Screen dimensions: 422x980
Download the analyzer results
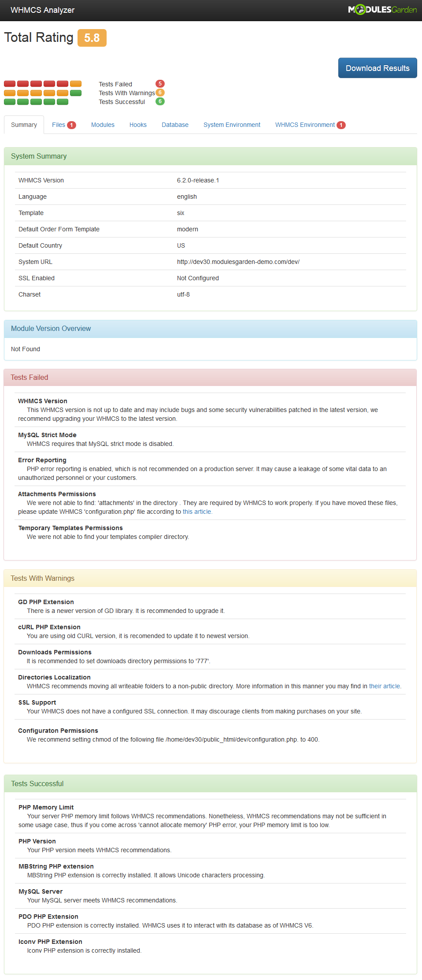pyautogui.click(x=378, y=68)
